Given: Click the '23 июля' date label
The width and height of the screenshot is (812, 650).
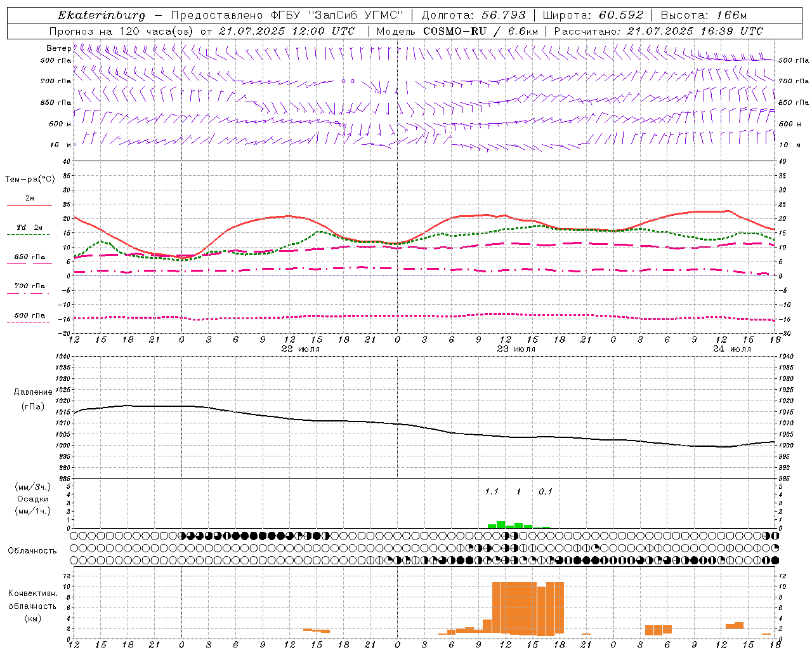Looking at the screenshot, I should click(516, 349).
